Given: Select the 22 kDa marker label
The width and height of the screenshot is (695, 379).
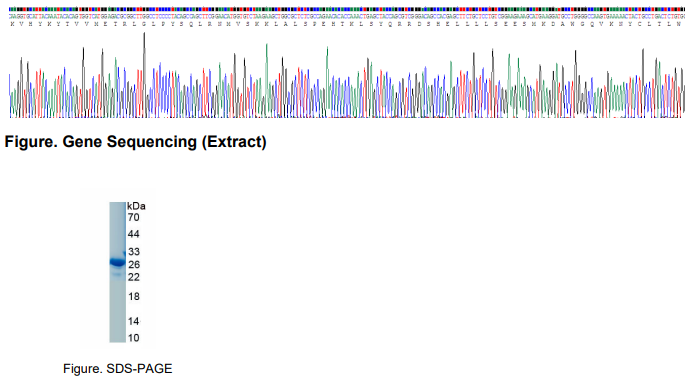Looking at the screenshot, I should [134, 277].
